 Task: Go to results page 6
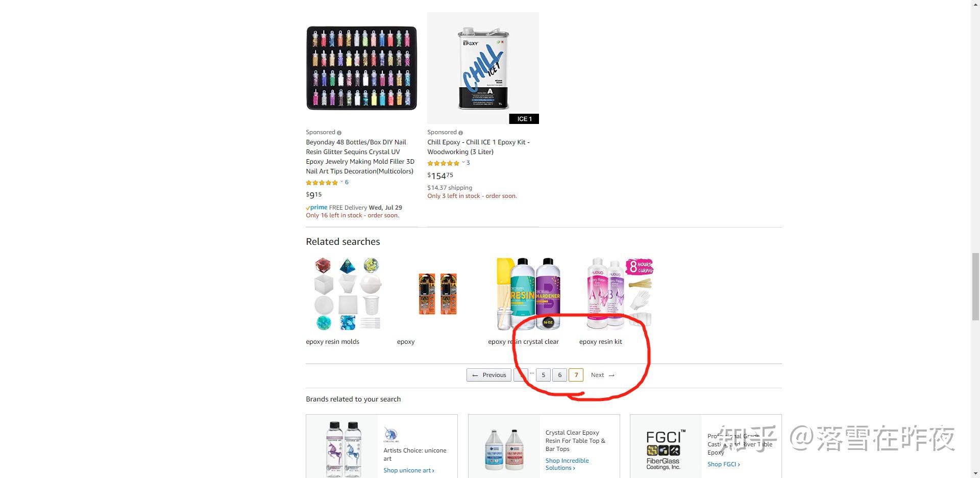[559, 375]
